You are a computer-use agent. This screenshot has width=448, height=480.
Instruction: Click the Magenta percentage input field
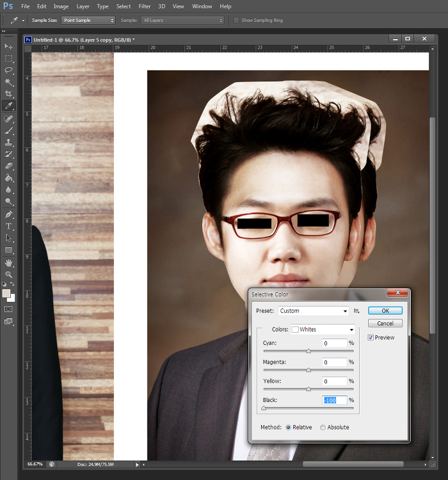334,362
